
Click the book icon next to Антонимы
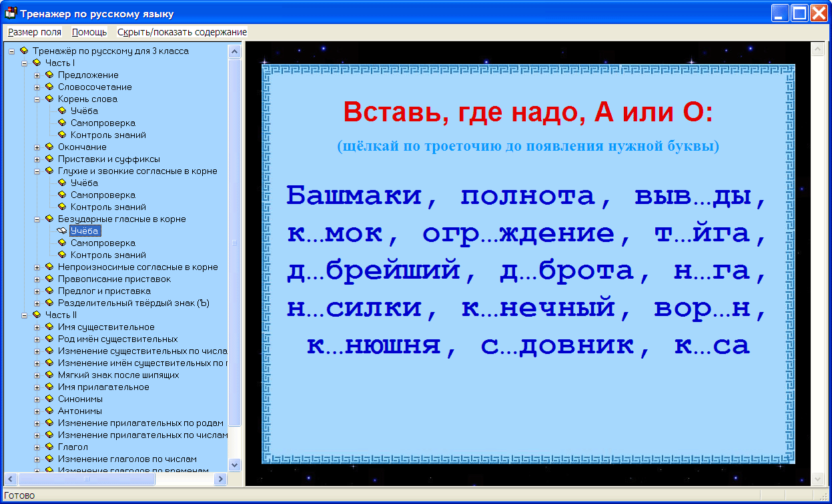coord(49,411)
